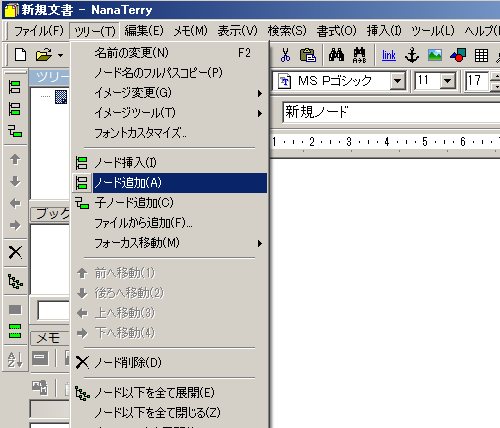Click the add child node sidebar icon
This screenshot has height=428, width=500.
[x=15, y=131]
